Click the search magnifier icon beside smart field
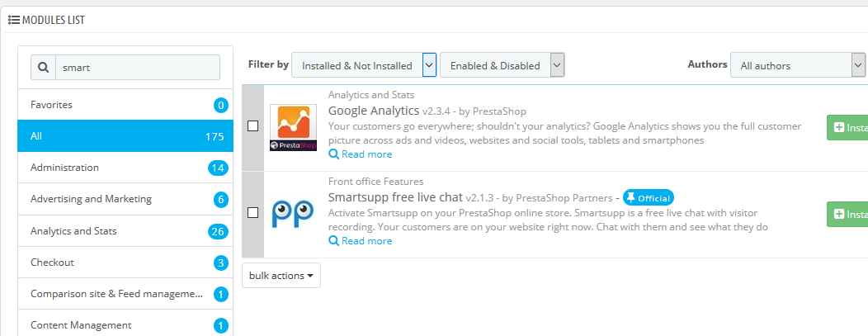This screenshot has width=868, height=336. tap(43, 68)
